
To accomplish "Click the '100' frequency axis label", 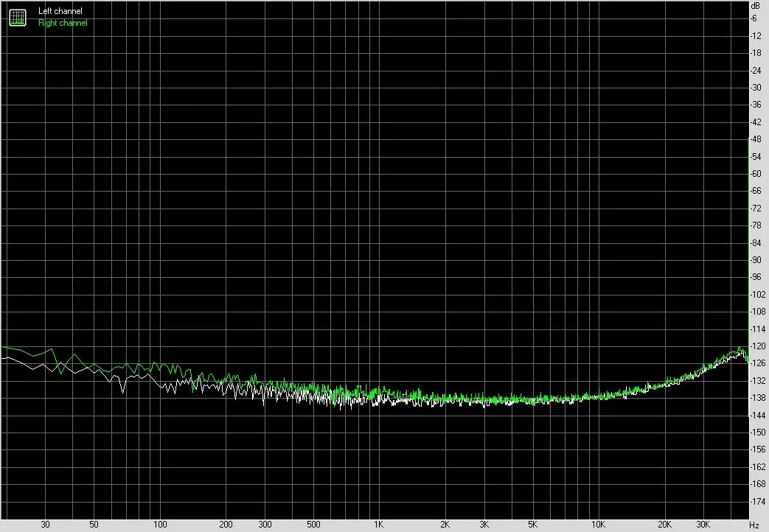I will click(x=160, y=525).
